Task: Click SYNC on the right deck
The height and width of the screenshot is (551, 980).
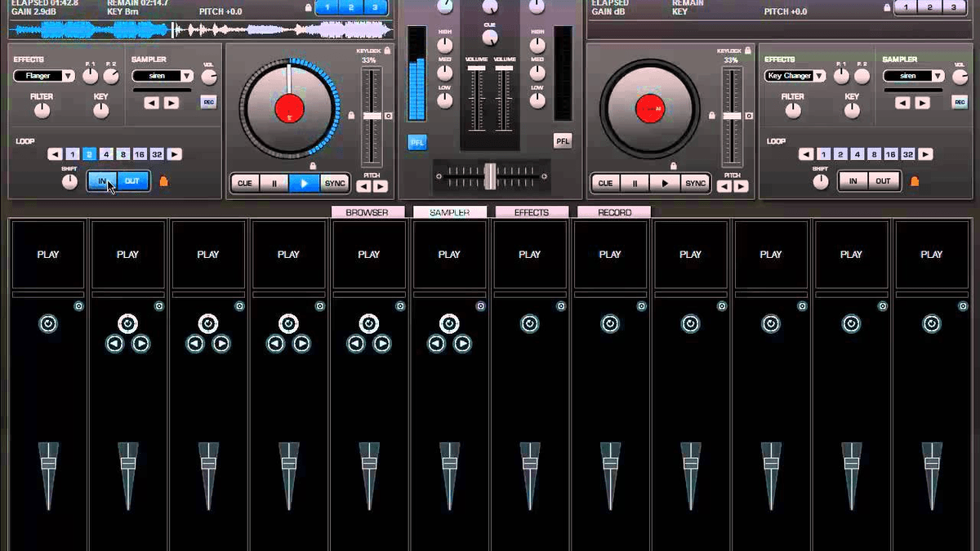Action: coord(696,184)
